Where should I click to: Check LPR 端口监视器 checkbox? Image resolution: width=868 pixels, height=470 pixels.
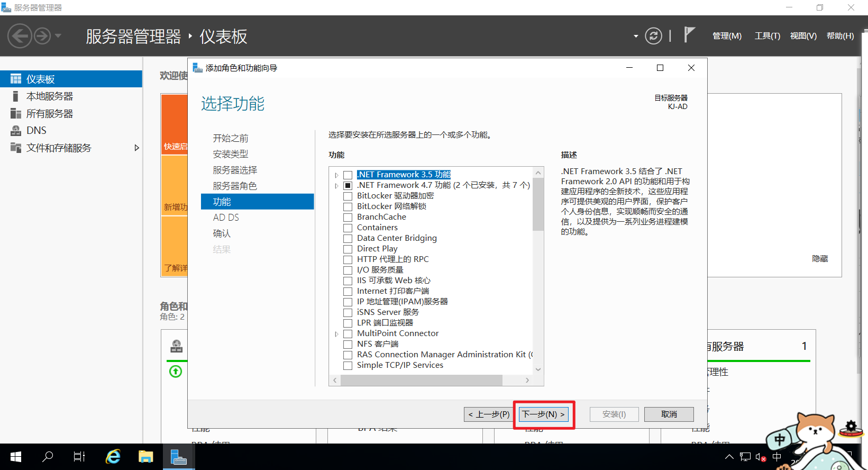click(x=348, y=323)
